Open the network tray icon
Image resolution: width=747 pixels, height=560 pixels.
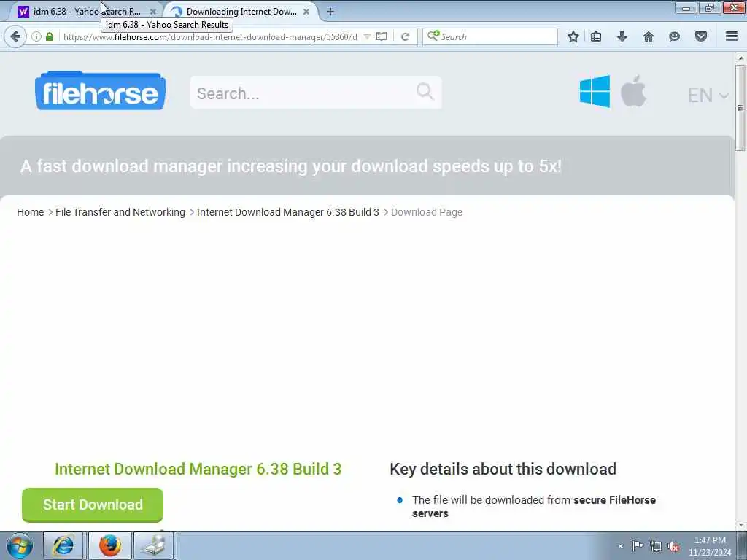[x=656, y=546]
